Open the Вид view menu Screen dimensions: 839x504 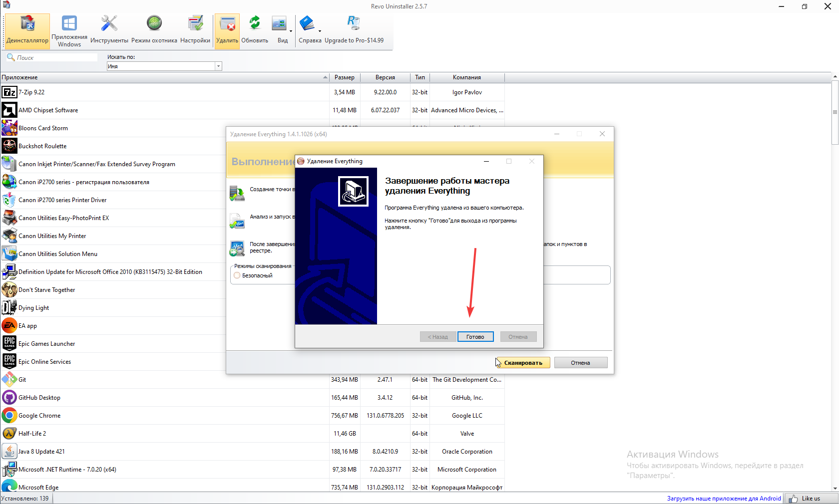tap(283, 31)
